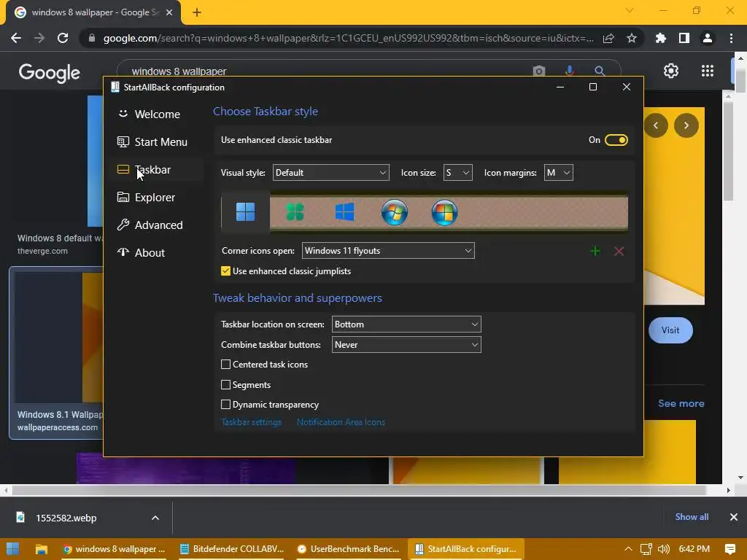
Task: Switch to UserBenchmark taskbar window
Action: pyautogui.click(x=348, y=549)
